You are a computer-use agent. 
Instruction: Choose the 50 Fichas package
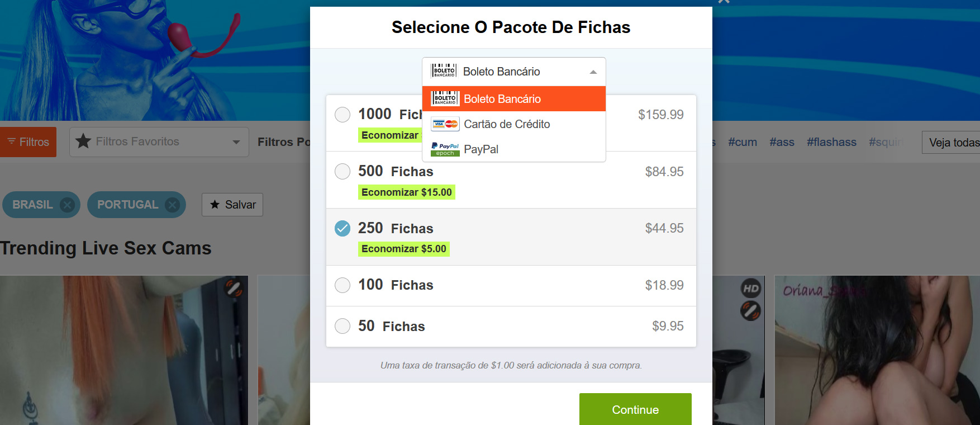click(x=342, y=326)
